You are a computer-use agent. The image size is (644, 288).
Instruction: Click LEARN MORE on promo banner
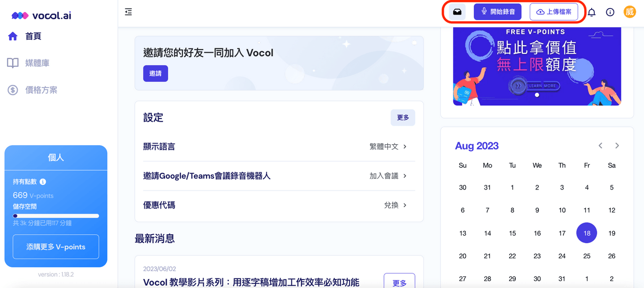point(542,86)
